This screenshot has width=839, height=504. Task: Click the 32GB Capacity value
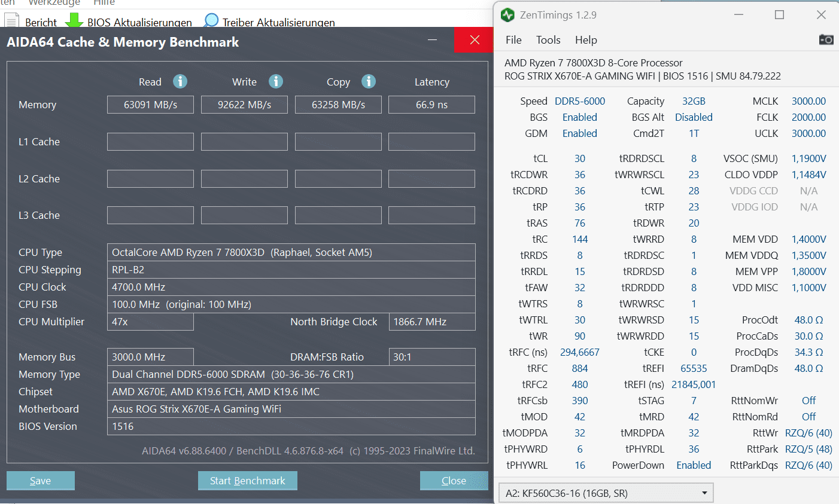click(694, 101)
